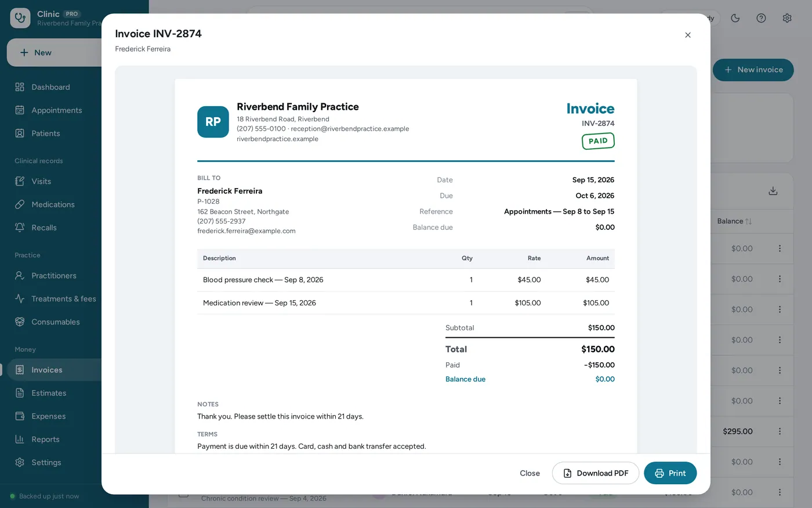812x508 pixels.
Task: Click the $295.00 balance cell in the table
Action: (x=738, y=431)
